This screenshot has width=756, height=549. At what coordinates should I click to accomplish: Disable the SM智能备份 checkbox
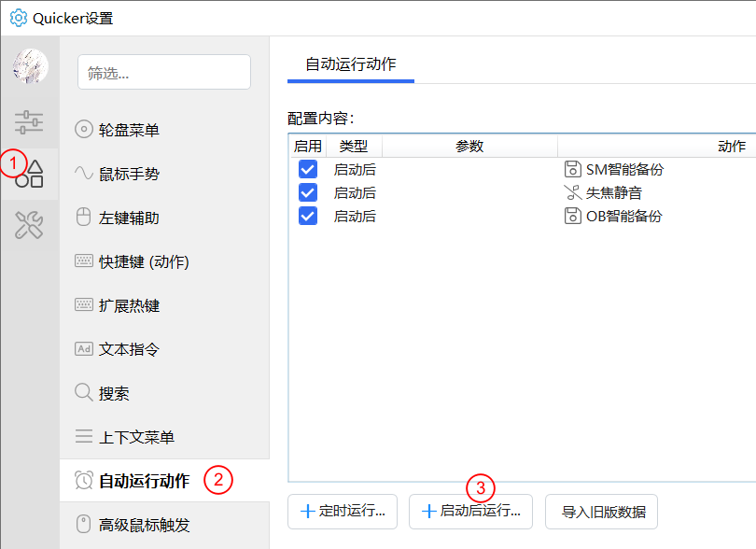point(308,169)
